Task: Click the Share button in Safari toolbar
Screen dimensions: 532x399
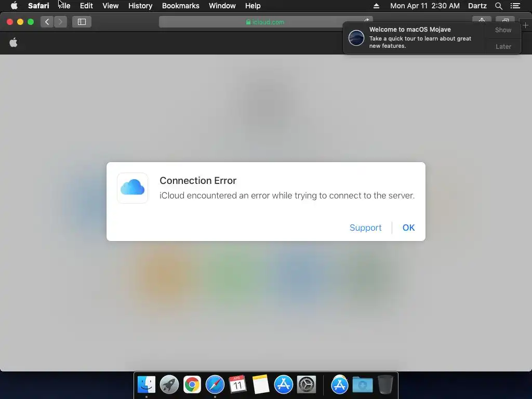Action: click(x=482, y=20)
